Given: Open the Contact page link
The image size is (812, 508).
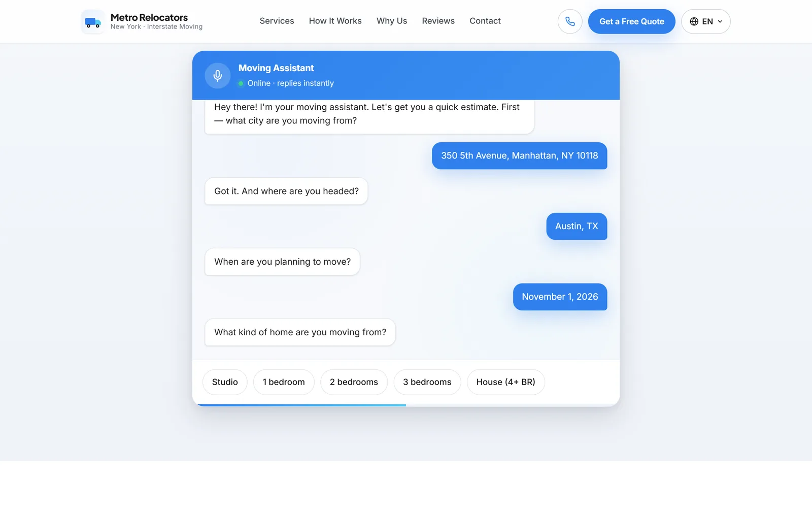Looking at the screenshot, I should (485, 21).
